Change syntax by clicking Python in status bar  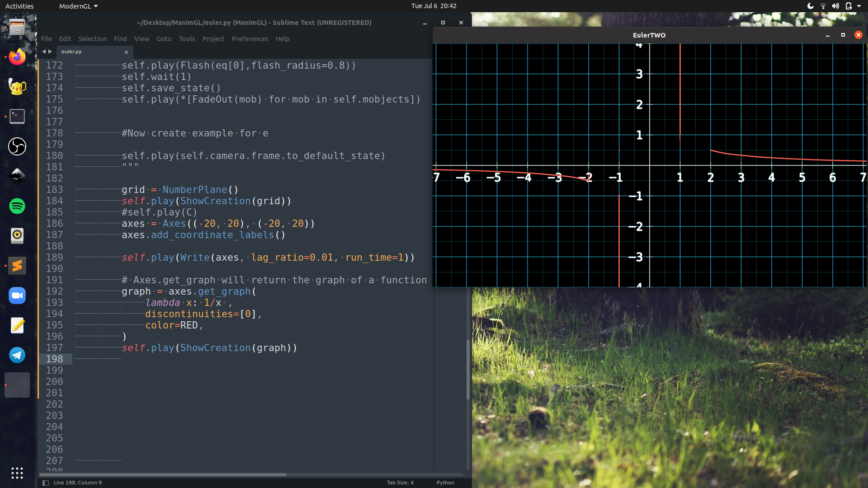(x=445, y=482)
